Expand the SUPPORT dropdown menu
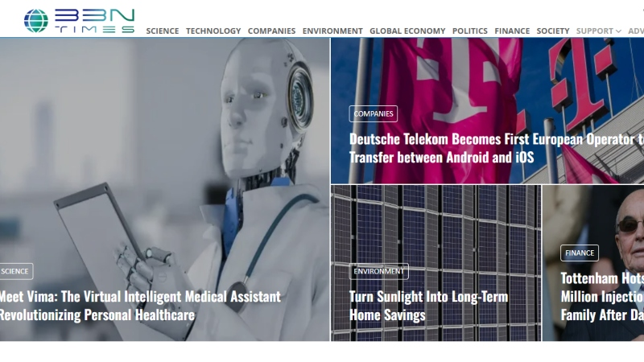644x362 pixels. pos(598,31)
